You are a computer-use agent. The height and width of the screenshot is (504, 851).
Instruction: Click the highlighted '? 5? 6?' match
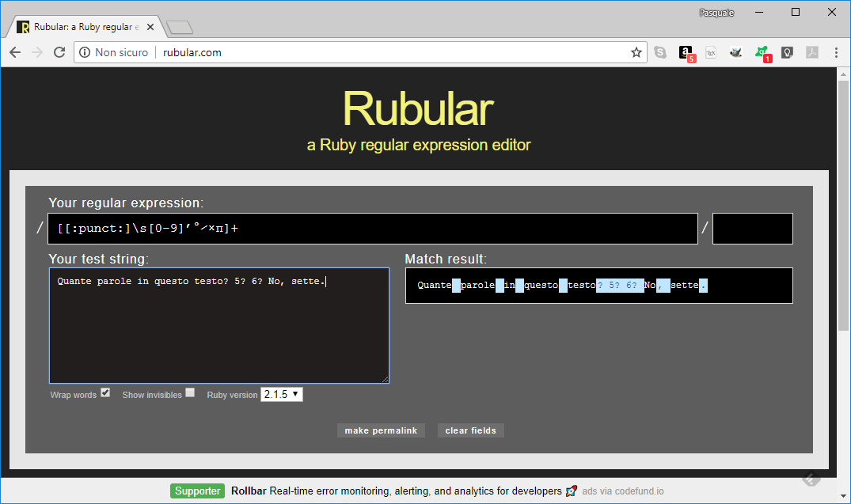coord(620,285)
